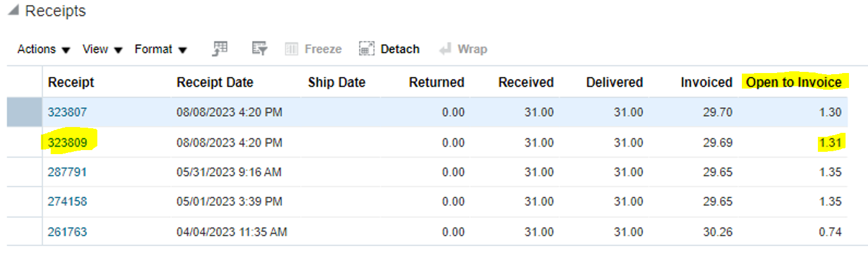Click the Open to Invoice column header
Screen dimensions: 868x253
pyautogui.click(x=794, y=83)
